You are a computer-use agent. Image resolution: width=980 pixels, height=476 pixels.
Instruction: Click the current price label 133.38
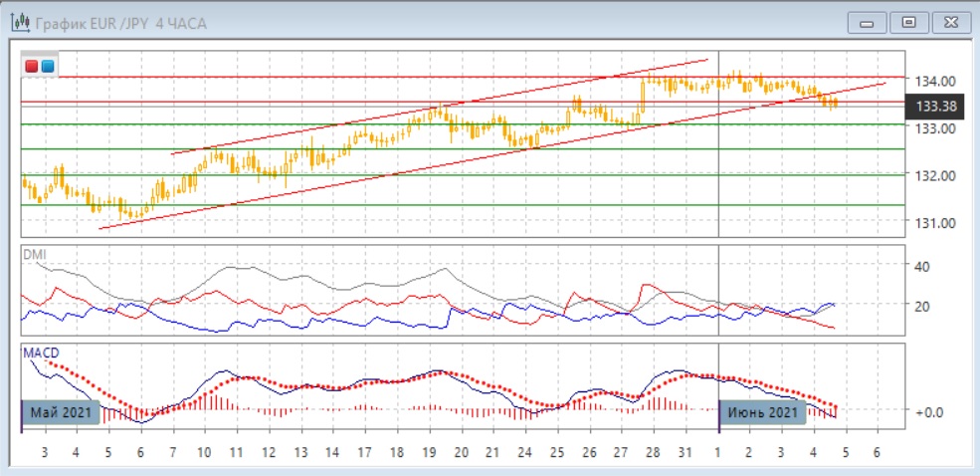click(934, 106)
